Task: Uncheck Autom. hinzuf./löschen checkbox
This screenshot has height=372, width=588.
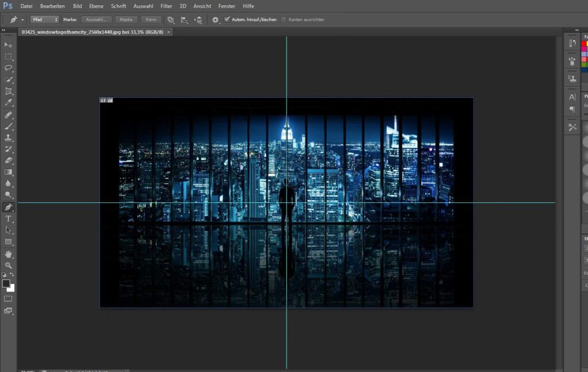Action: (x=227, y=20)
